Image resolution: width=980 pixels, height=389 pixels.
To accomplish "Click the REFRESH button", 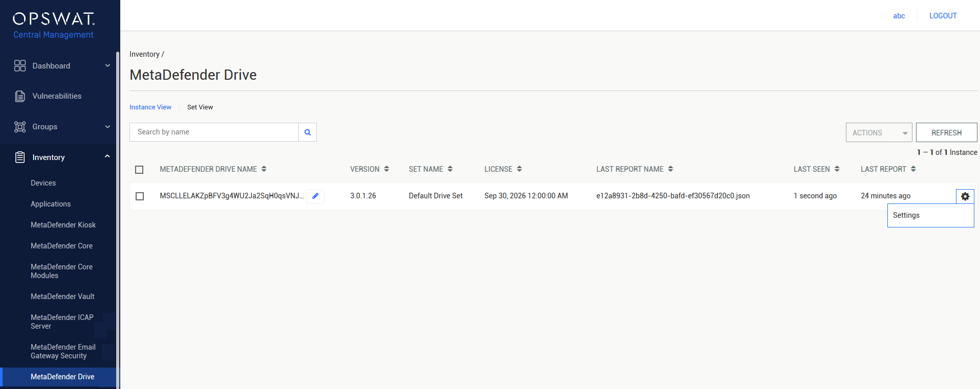I will pos(946,133).
